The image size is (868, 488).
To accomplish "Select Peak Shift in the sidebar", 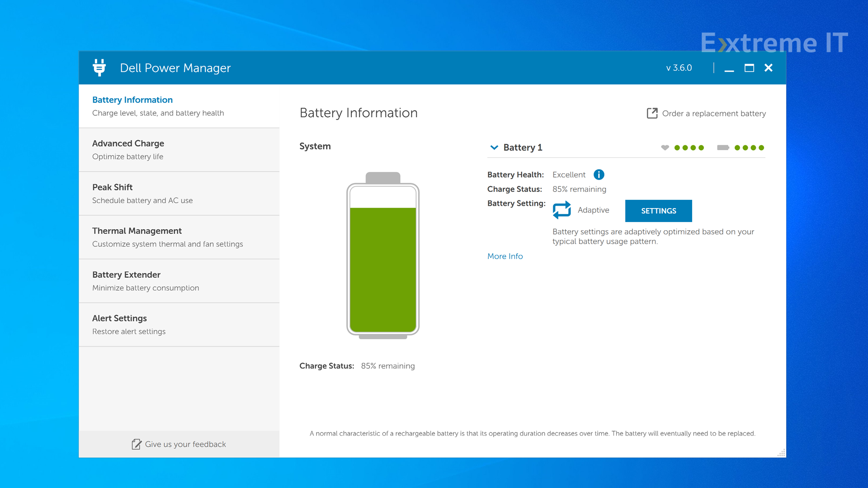I will (179, 194).
